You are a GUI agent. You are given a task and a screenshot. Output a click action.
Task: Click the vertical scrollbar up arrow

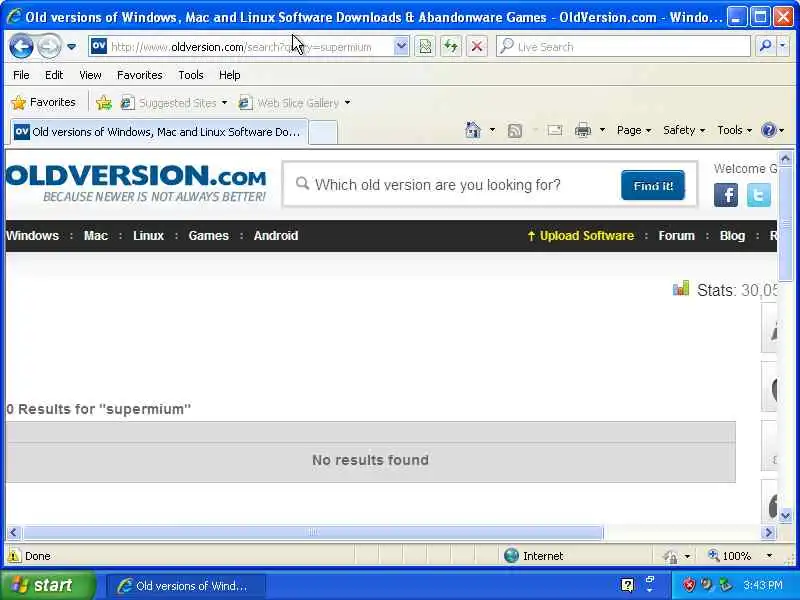(785, 159)
